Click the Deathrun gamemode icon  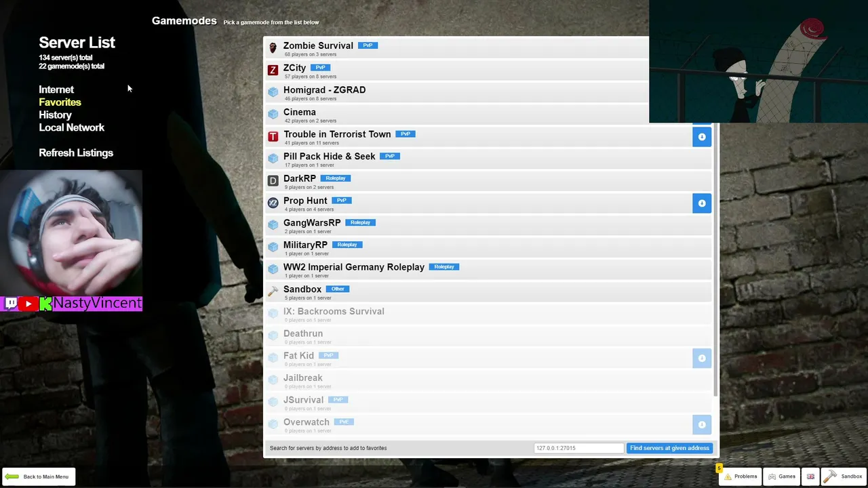pyautogui.click(x=273, y=335)
